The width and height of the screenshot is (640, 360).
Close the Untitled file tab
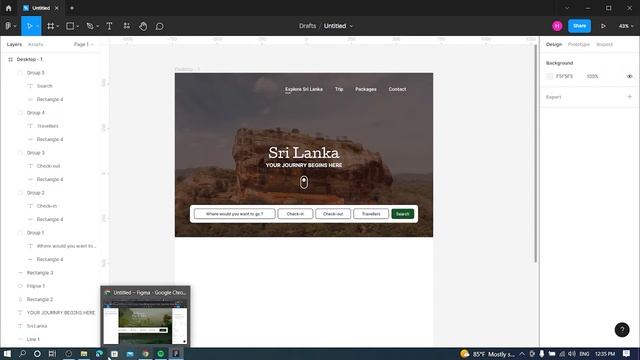coord(57,8)
